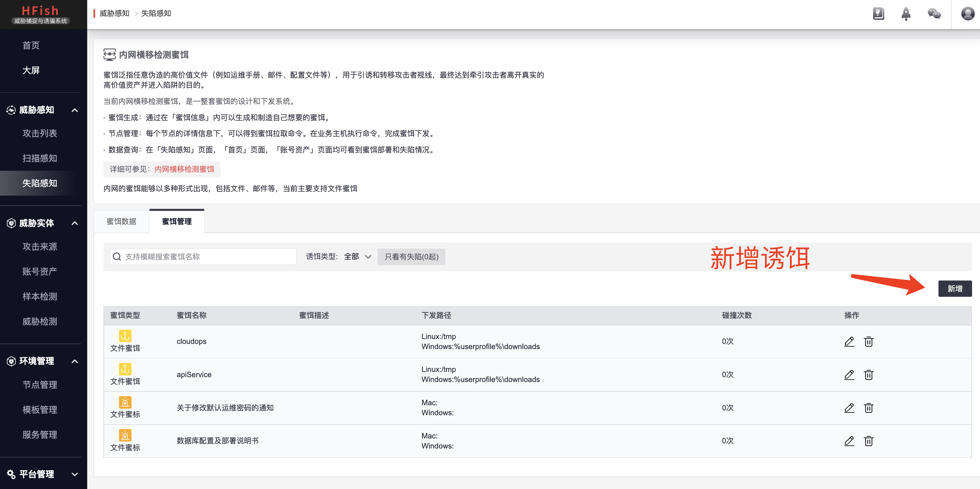Viewport: 980px width, 489px height.
Task: Open 大屏 from sidebar
Action: tap(31, 70)
